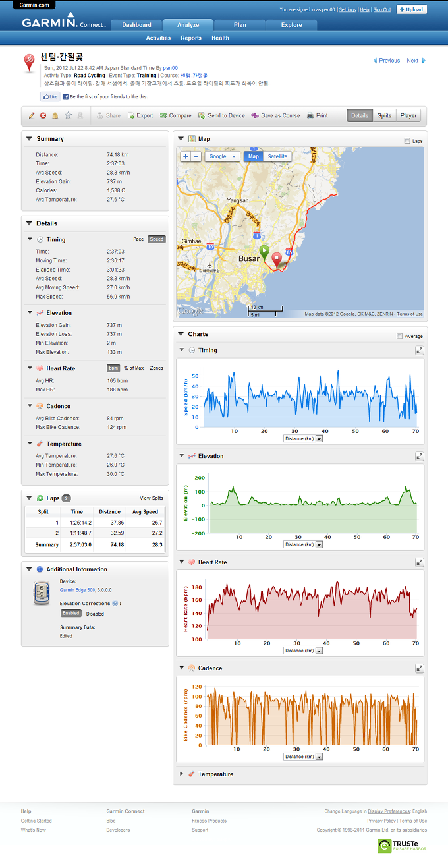The height and width of the screenshot is (868, 448).
Task: Click the lock privacy icon
Action: 55,115
